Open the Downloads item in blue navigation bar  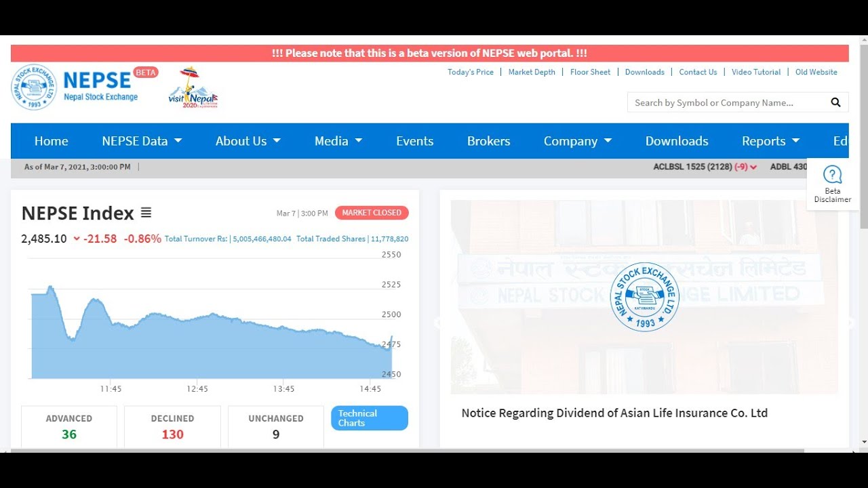pos(677,141)
